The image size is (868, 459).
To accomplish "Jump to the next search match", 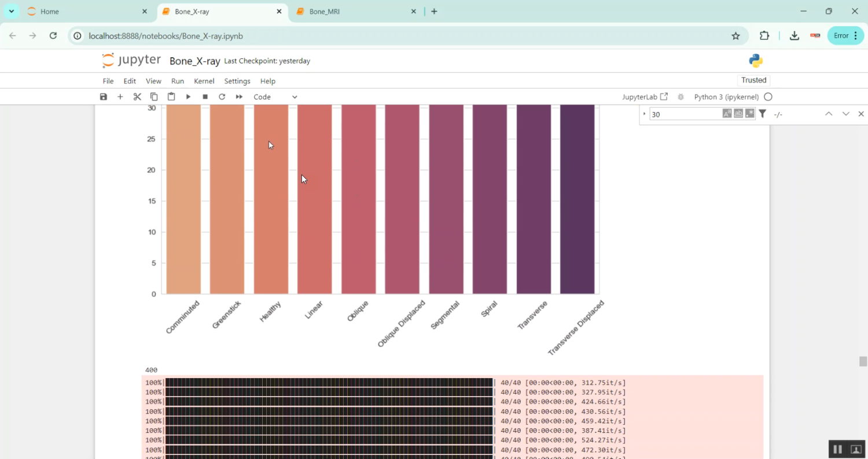I will (845, 114).
